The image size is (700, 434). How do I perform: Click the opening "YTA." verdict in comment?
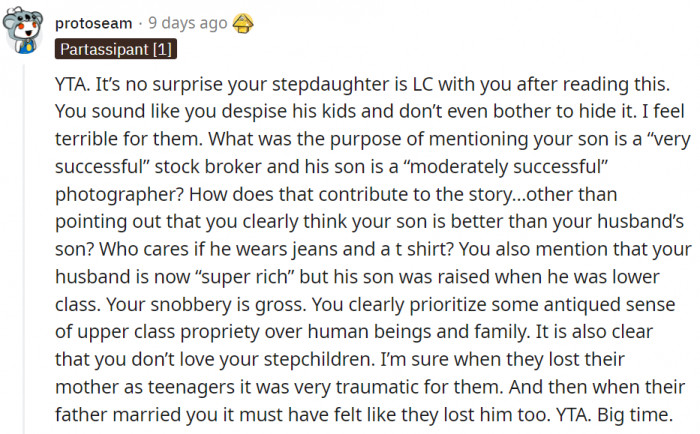72,84
